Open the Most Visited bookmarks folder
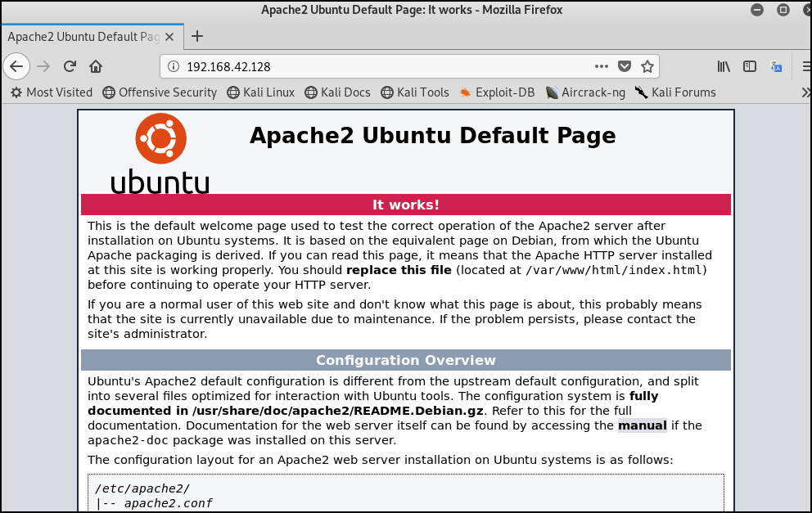This screenshot has width=812, height=513. (x=52, y=92)
